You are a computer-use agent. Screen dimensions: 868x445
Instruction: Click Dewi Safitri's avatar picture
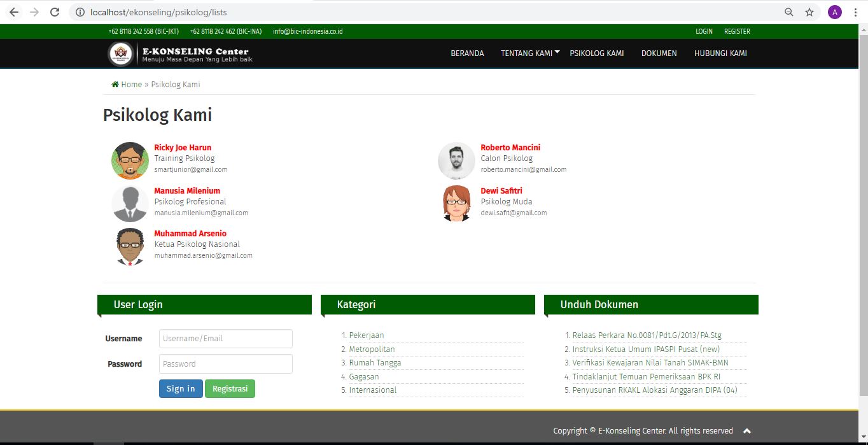pos(456,204)
